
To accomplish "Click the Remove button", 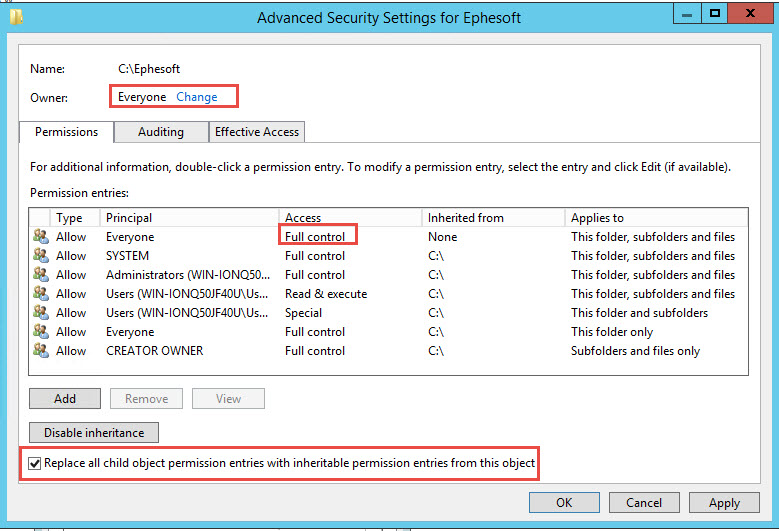I will 147,399.
